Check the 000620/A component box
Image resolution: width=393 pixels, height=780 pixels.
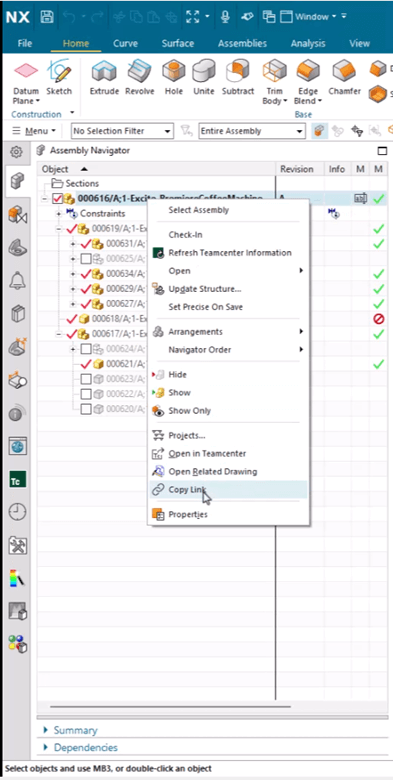pyautogui.click(x=86, y=409)
